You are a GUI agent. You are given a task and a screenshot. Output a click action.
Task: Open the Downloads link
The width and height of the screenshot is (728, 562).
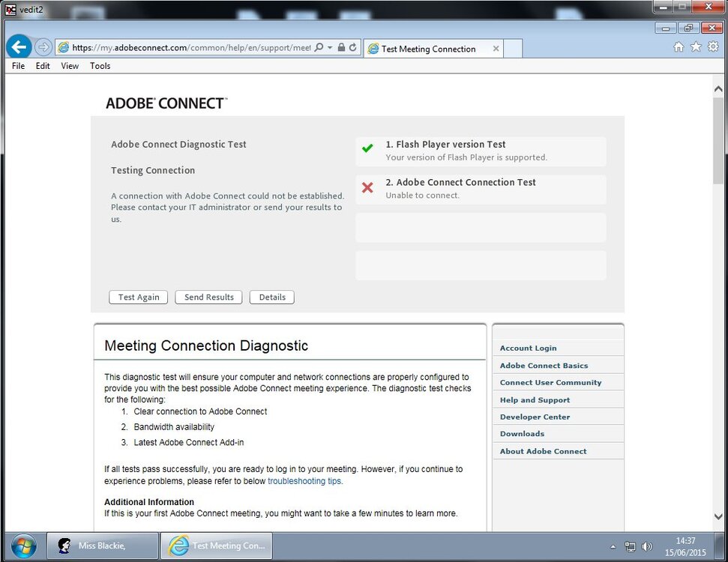(523, 433)
